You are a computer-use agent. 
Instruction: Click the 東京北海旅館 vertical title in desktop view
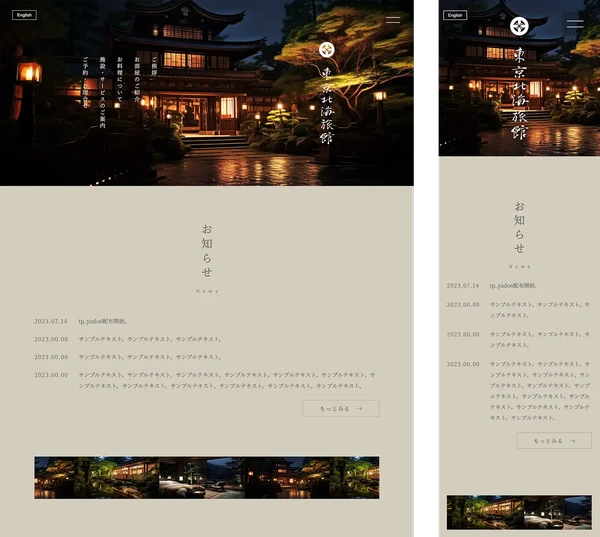[327, 106]
